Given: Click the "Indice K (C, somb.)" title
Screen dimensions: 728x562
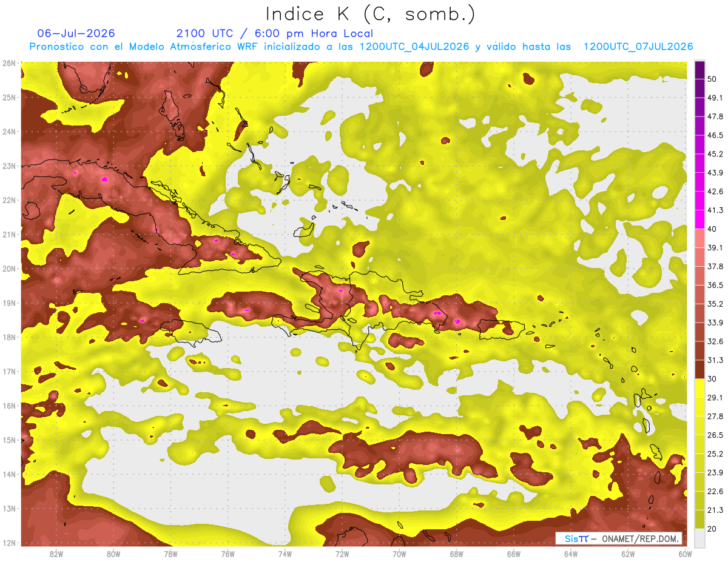Looking at the screenshot, I should point(370,14).
